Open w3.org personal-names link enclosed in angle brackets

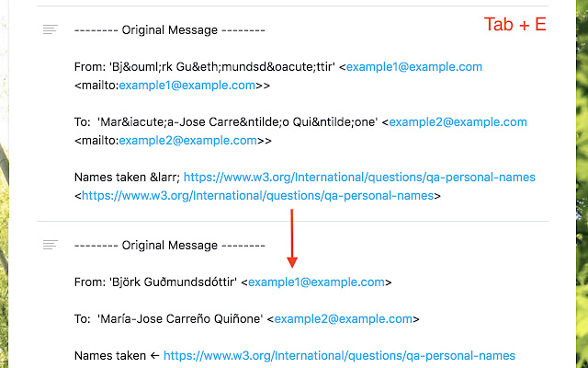point(257,196)
